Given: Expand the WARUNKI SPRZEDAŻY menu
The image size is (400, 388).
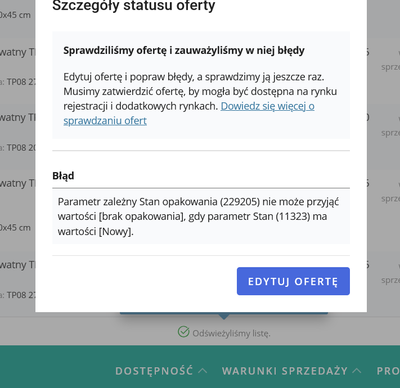Looking at the screenshot, I should pos(292,371).
